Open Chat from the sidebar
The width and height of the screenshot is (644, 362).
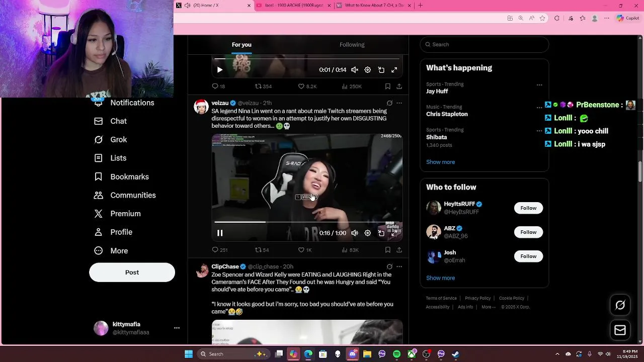(x=111, y=121)
